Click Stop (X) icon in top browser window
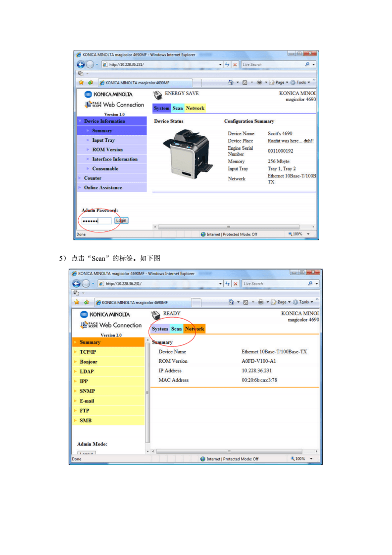 pyautogui.click(x=235, y=64)
